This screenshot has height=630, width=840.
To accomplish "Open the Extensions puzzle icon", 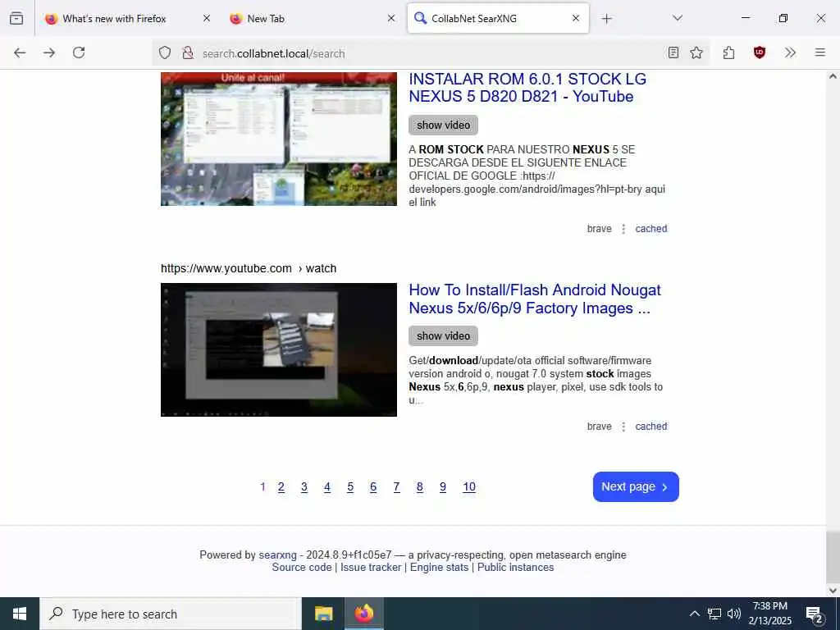I will tap(728, 52).
